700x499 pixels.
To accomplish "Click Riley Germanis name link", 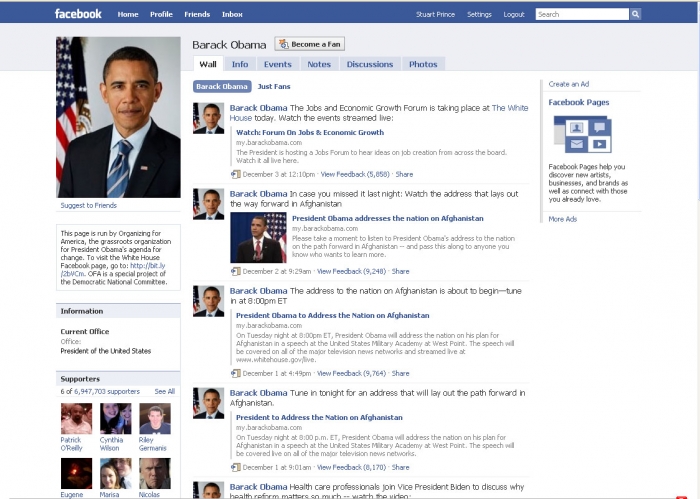I will (153, 444).
